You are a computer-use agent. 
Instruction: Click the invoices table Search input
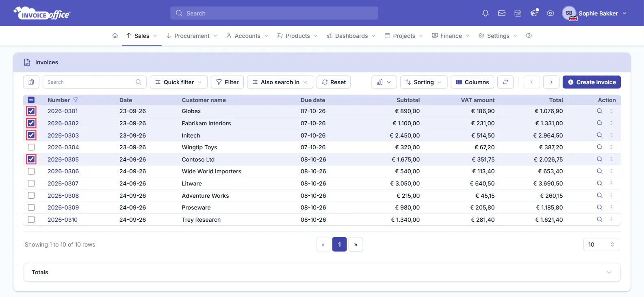coord(95,82)
